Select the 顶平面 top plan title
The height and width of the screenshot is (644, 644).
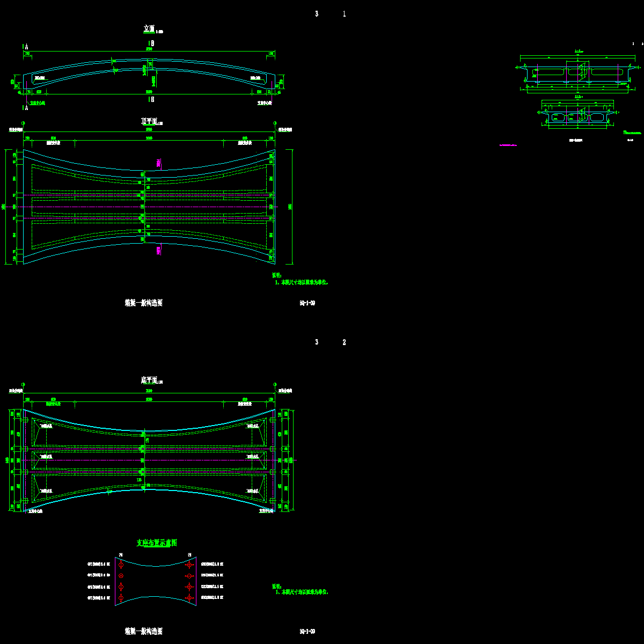tap(148, 121)
